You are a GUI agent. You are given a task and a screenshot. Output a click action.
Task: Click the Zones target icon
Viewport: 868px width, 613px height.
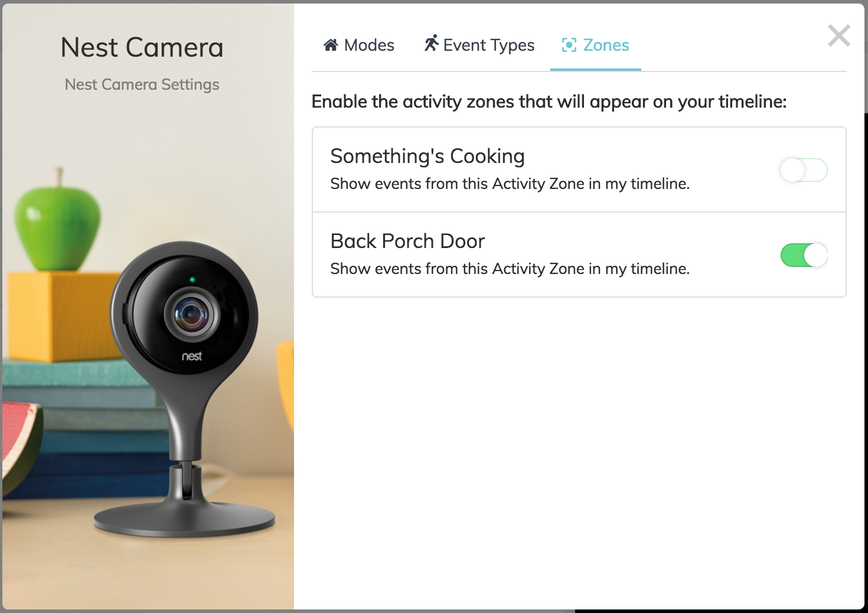click(x=569, y=45)
